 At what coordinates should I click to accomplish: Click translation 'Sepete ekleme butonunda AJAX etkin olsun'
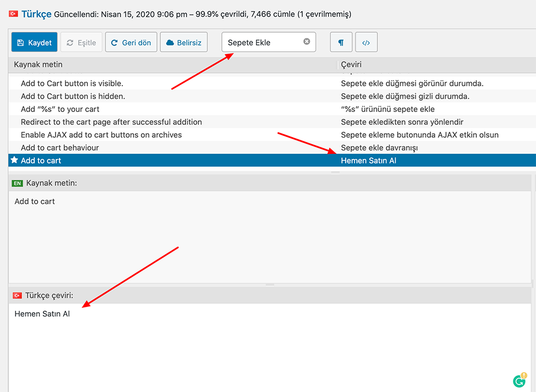tap(420, 135)
